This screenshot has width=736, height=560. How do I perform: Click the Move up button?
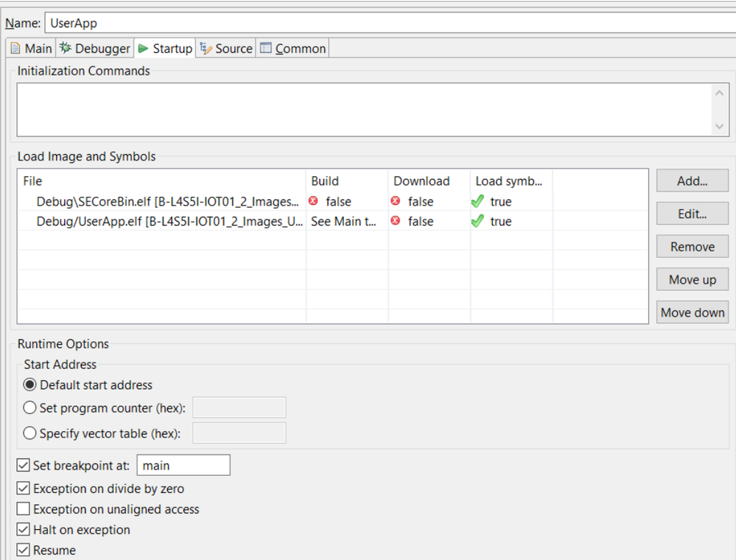coord(693,279)
